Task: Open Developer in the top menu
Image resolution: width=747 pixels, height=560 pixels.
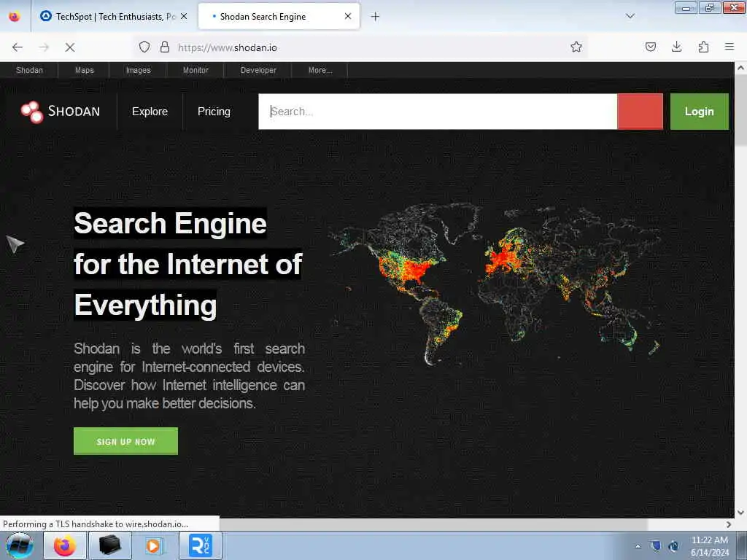Action: [x=258, y=70]
